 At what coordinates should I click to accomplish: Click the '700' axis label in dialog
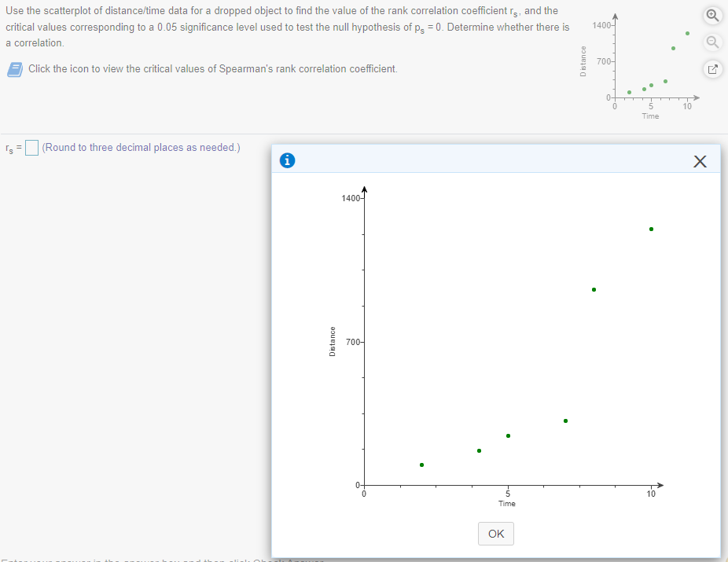[353, 342]
